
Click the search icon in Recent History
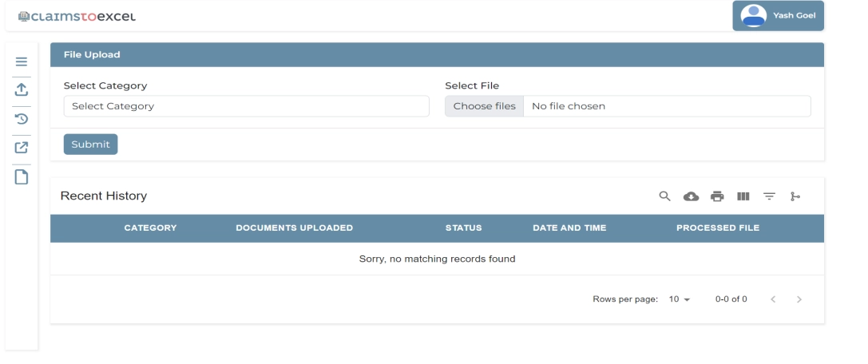pyautogui.click(x=665, y=196)
